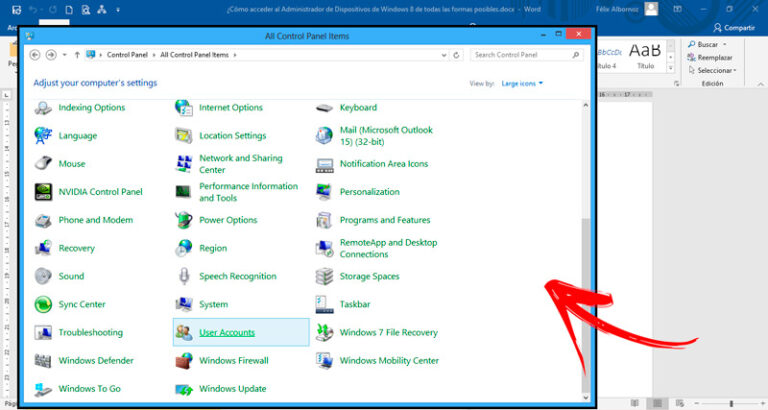Open Personalization icon

[x=324, y=192]
